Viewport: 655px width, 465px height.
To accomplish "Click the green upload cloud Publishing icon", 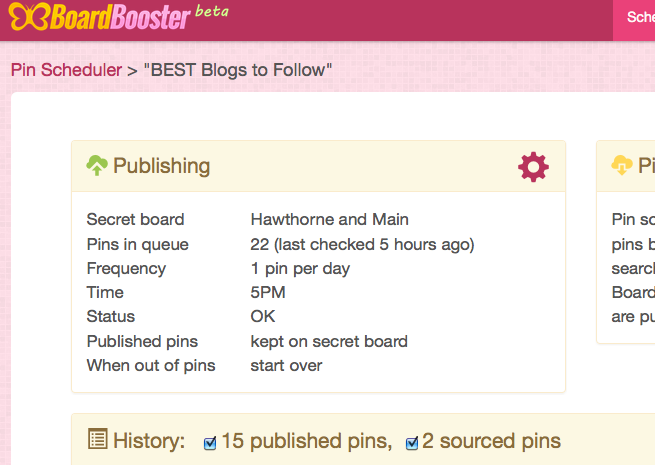I will (x=97, y=165).
